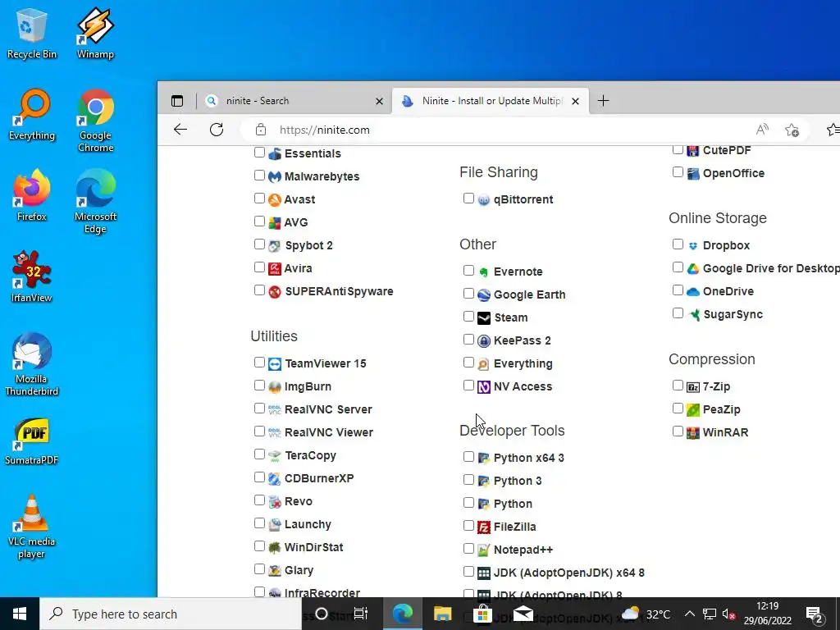
Task: Enable the WinRAR checkbox
Action: tap(678, 431)
